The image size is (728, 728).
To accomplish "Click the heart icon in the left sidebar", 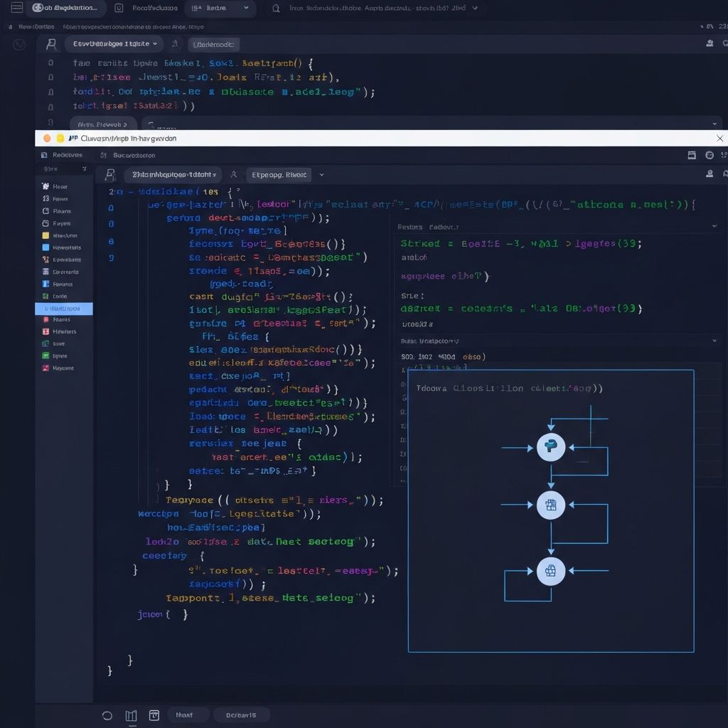I will (x=45, y=186).
